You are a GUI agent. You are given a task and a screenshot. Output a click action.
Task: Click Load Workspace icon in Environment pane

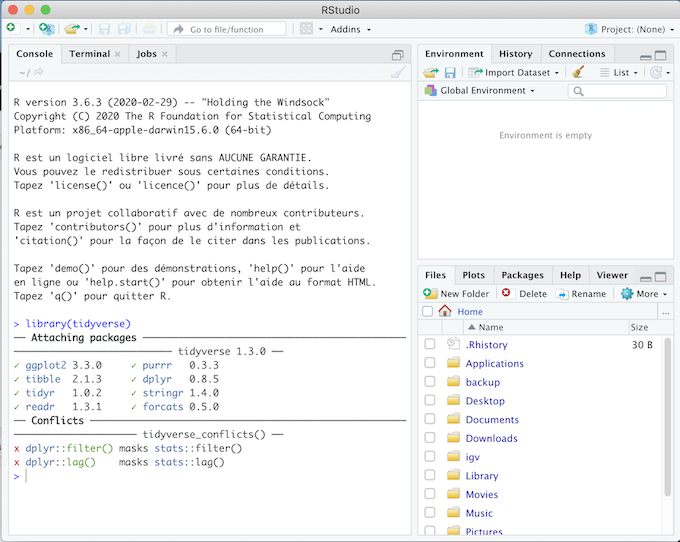coord(430,72)
